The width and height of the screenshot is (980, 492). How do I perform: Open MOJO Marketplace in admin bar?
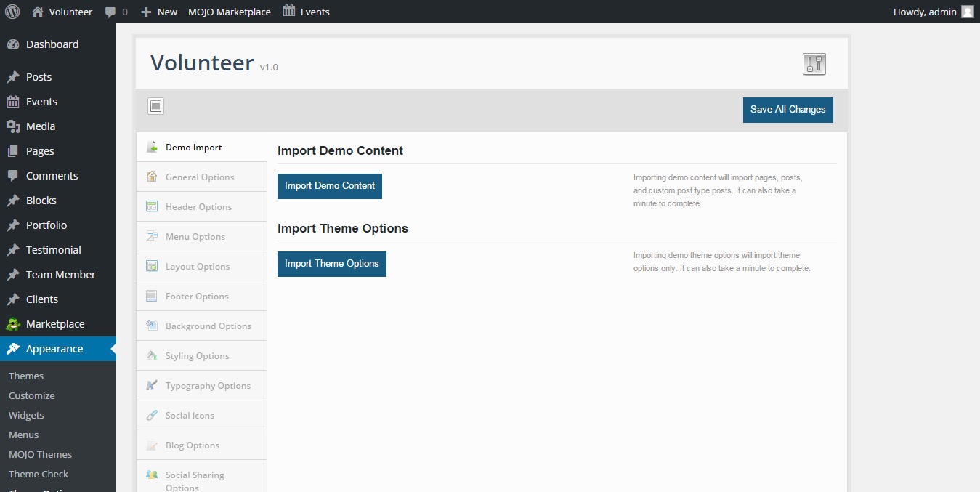(230, 12)
